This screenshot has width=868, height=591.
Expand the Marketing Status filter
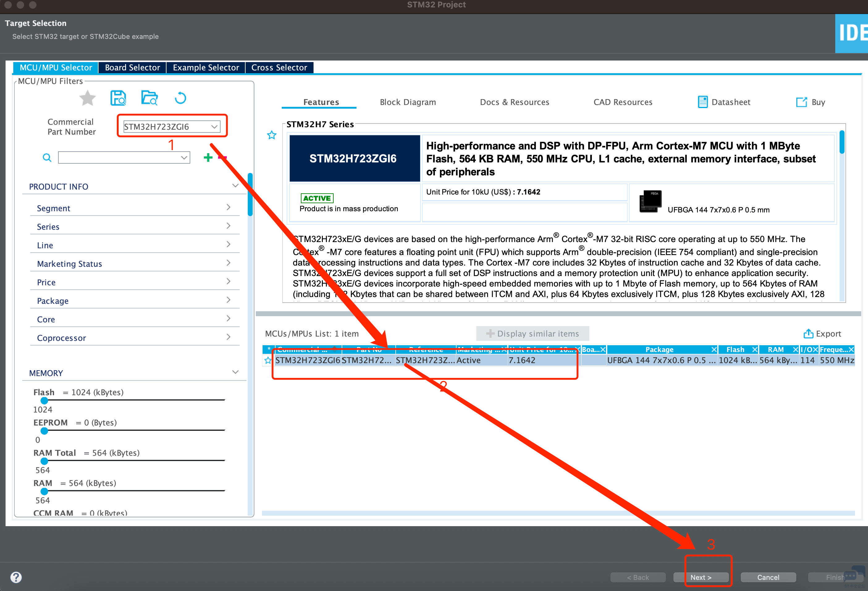(228, 263)
